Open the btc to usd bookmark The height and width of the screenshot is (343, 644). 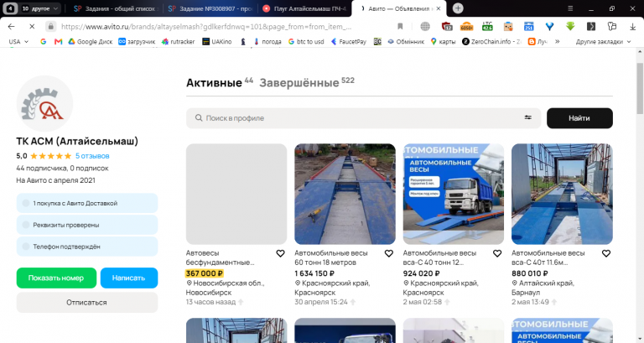click(306, 41)
